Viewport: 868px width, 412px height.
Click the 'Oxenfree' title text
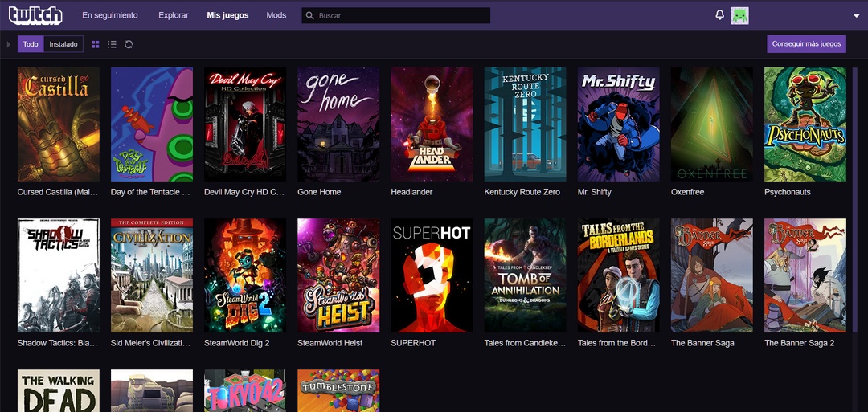[x=687, y=192]
